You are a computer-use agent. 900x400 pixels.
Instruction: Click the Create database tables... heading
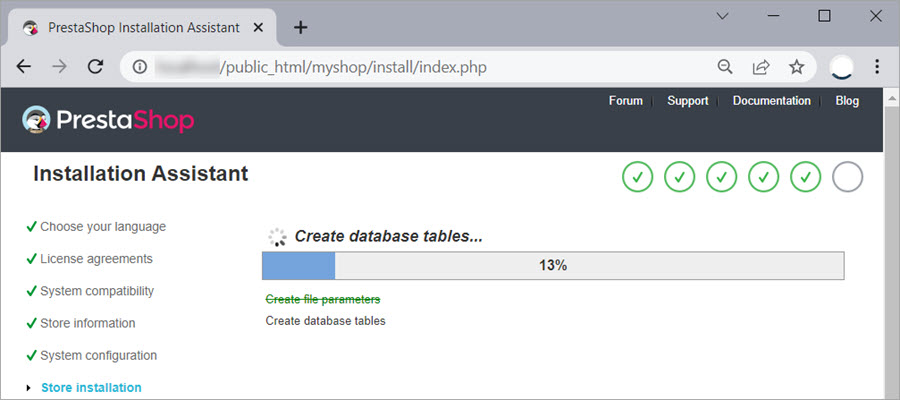[389, 236]
